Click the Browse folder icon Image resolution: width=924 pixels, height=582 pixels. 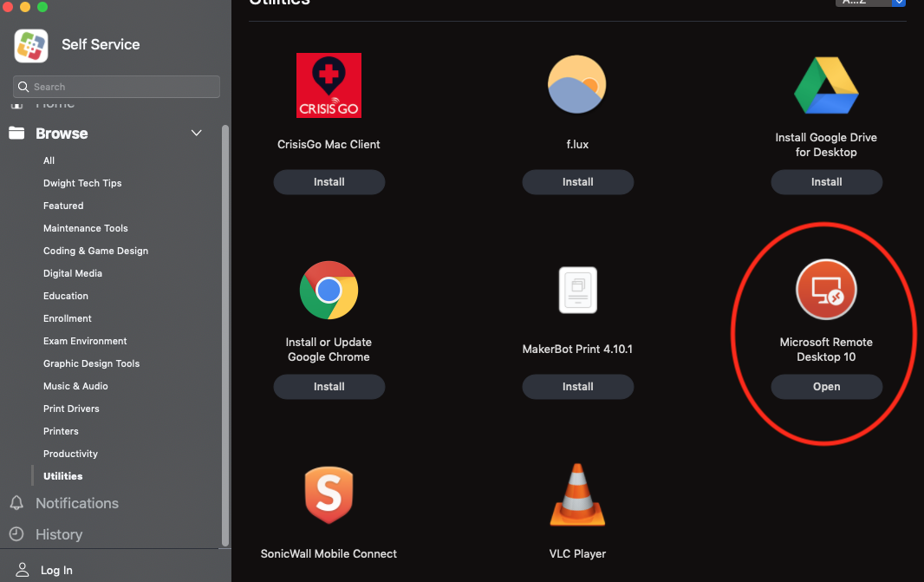[x=16, y=134]
